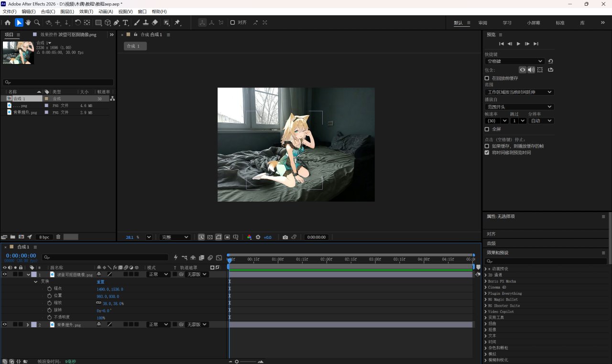
Task: Select the Rotation tool
Action: 77,22
